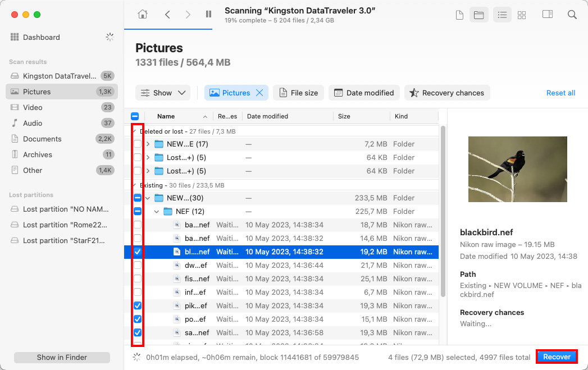Collapse the NEF (12) folder
The width and height of the screenshot is (588, 370).
(x=157, y=211)
